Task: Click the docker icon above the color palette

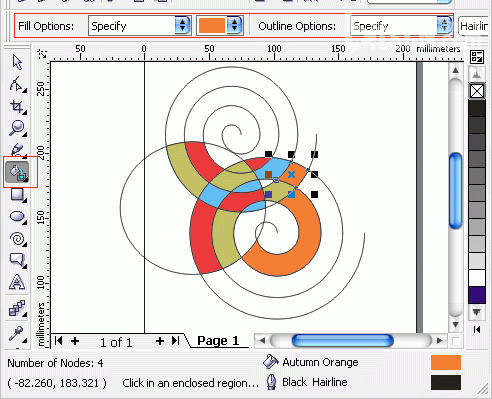Action: pyautogui.click(x=477, y=57)
